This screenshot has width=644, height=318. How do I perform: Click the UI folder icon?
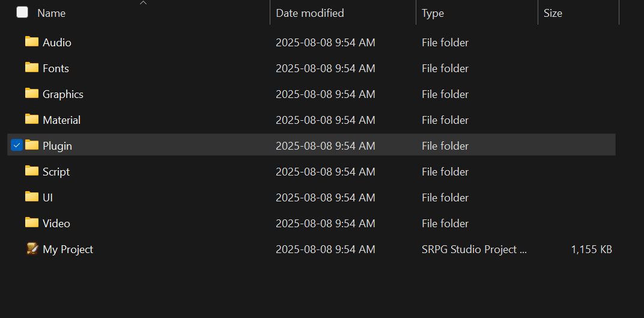tap(32, 197)
